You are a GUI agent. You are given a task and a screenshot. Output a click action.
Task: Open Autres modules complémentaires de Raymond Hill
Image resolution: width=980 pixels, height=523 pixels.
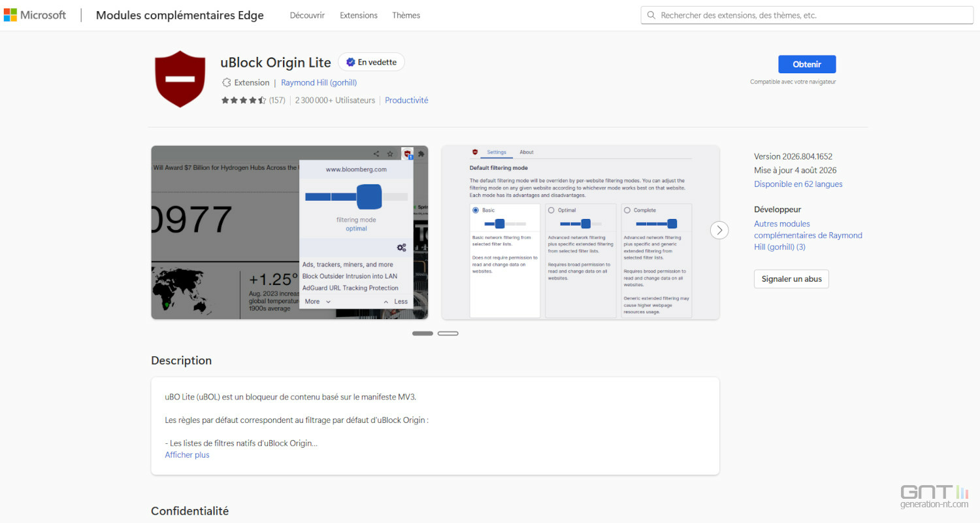[x=808, y=235]
